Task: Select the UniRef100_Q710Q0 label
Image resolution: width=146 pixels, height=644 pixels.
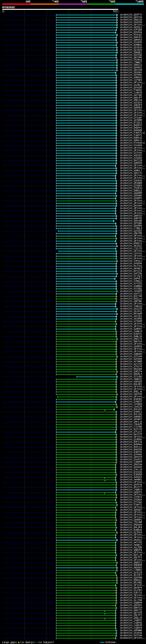Action: pyautogui.click(x=131, y=376)
